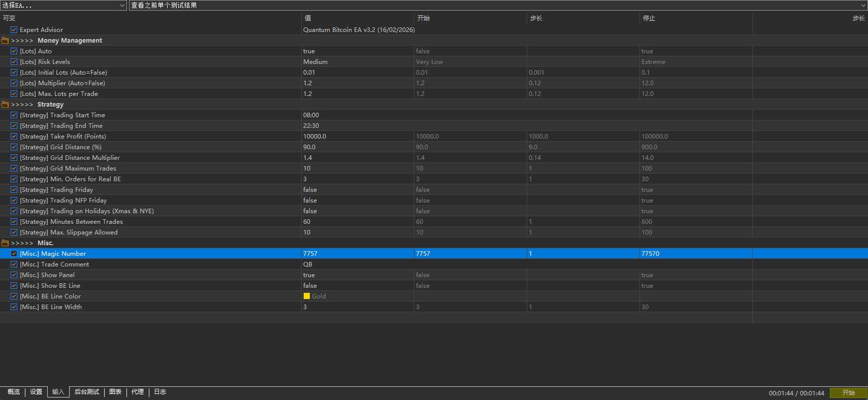Click the Strategy section folder icon
Viewport: 868px width, 400px height.
click(x=5, y=105)
